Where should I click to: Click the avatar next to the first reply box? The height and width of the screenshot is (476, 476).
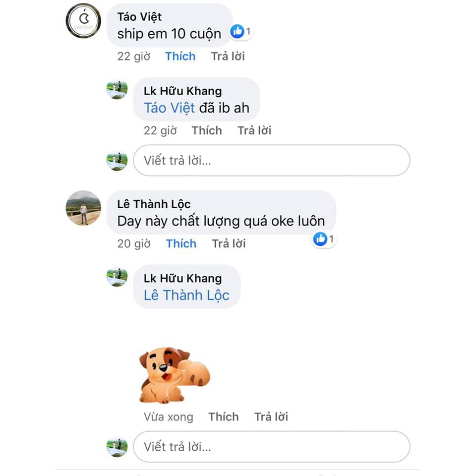point(117,161)
